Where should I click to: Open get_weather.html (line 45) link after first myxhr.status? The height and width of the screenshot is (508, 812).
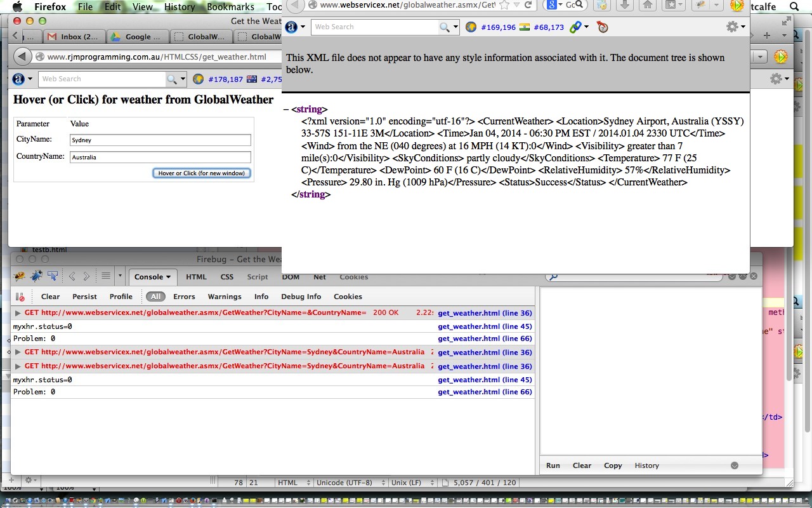485,326
